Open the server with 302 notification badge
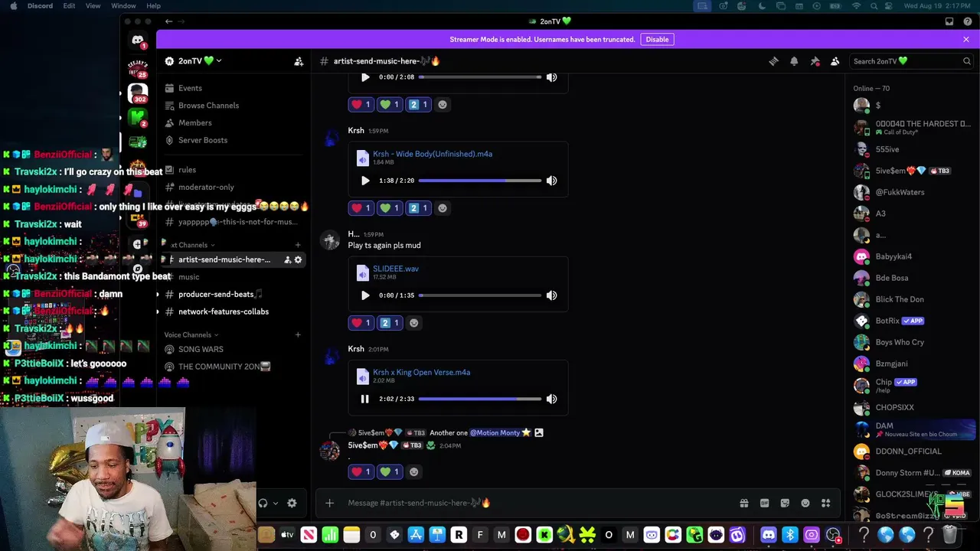 coord(138,93)
